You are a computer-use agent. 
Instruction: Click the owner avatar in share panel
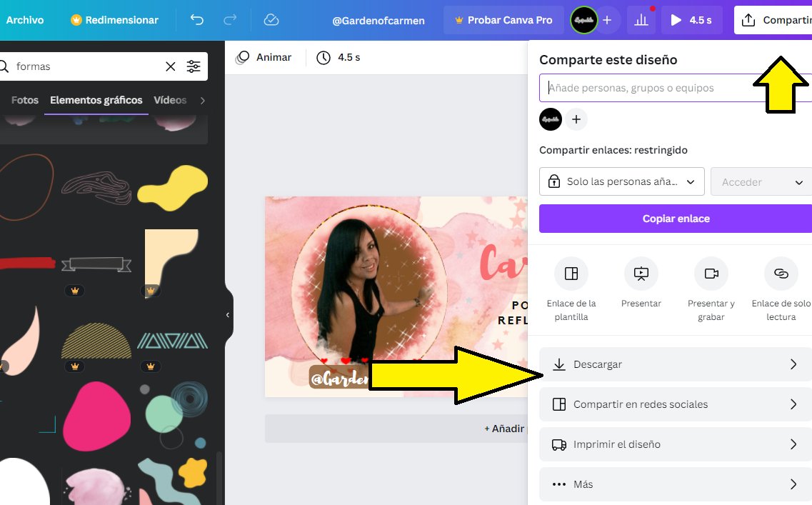tap(551, 120)
